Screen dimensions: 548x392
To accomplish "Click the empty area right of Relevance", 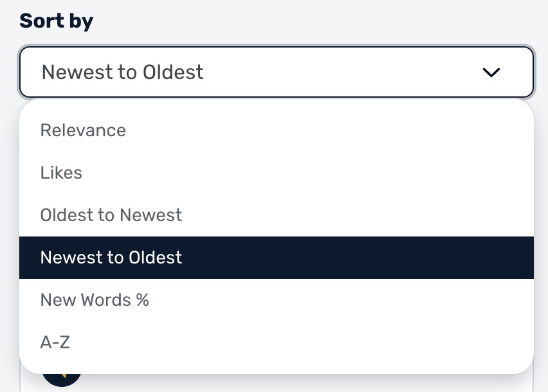I will coord(329,130).
